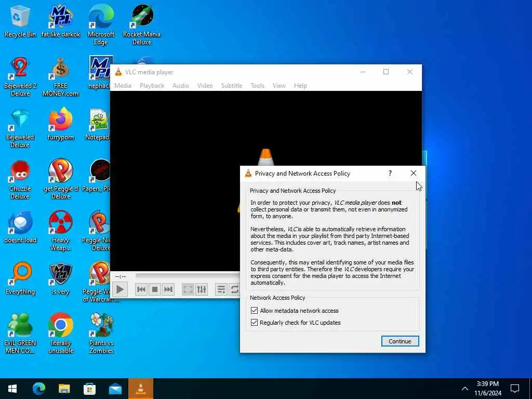Select the EVIL GREEN MEN desktop icon
532x399 pixels.
(x=20, y=334)
